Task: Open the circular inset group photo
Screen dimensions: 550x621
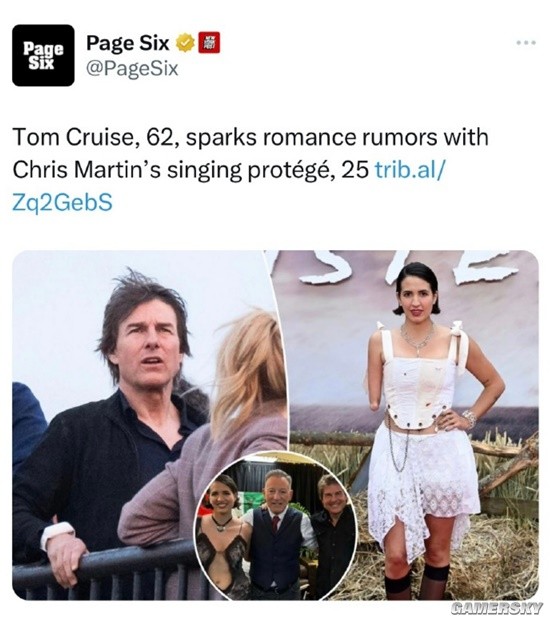Action: [276, 526]
